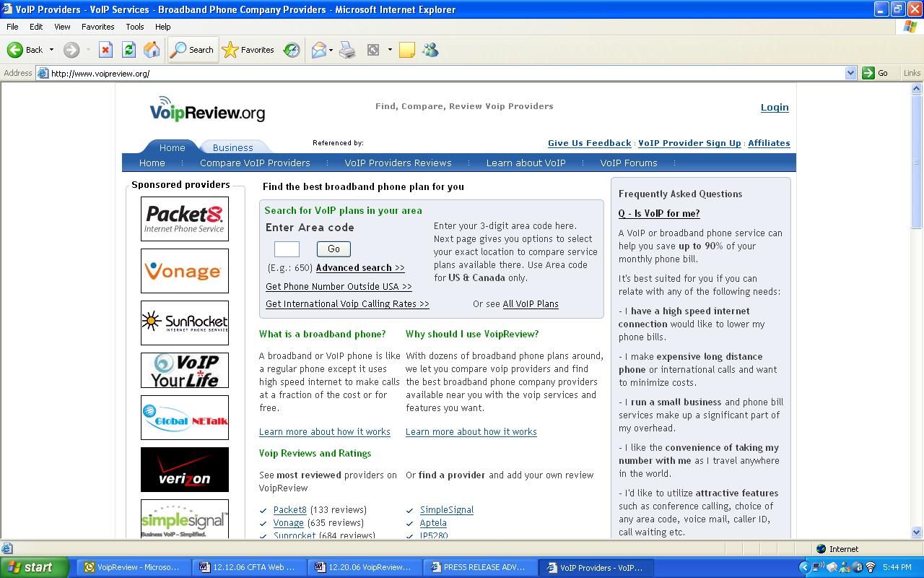
Task: Click Get Phone Number Outside USA link
Action: coord(339,287)
